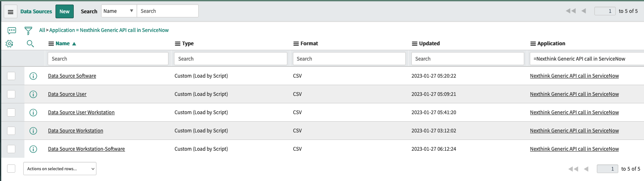The width and height of the screenshot is (644, 181).
Task: Check the Data Source Software row checkbox
Action: (x=11, y=76)
